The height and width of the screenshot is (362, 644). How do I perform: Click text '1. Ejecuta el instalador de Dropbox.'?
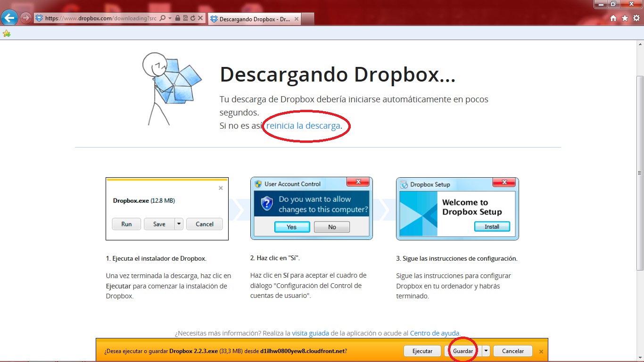156,259
